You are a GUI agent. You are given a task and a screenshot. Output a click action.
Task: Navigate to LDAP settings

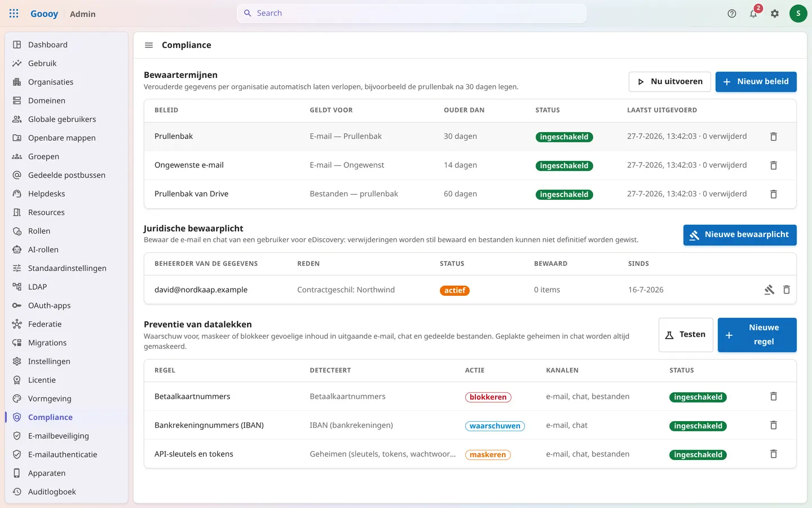(x=67, y=287)
